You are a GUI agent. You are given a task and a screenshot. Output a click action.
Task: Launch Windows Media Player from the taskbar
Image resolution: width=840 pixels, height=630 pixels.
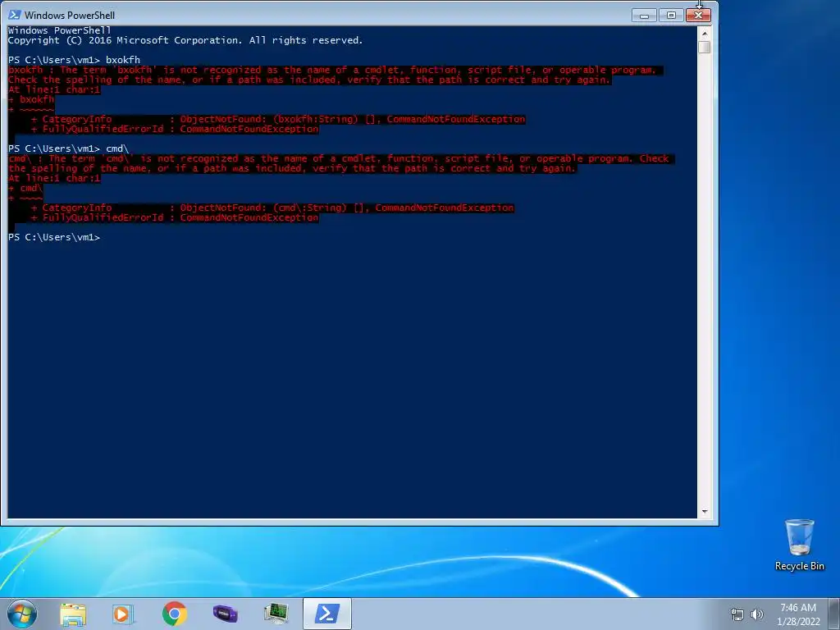click(123, 614)
